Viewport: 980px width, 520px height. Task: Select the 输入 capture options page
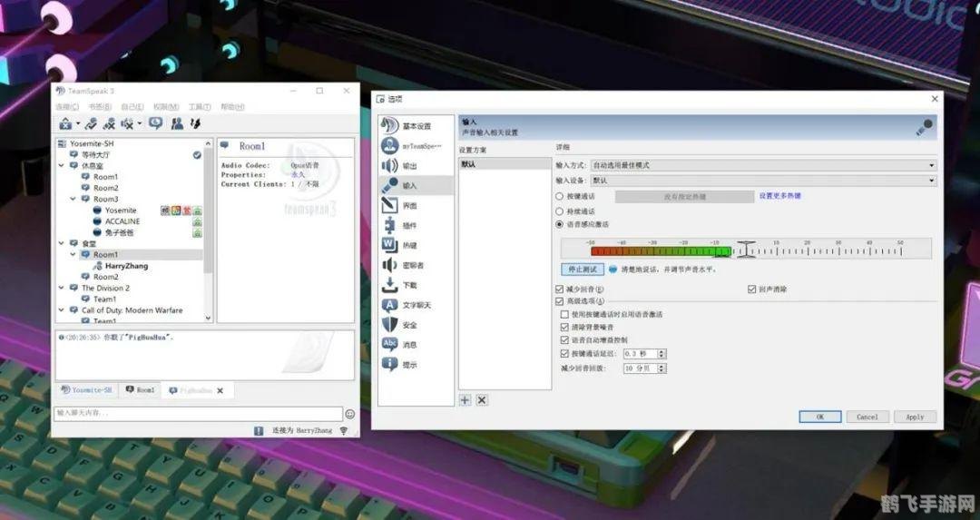(416, 186)
